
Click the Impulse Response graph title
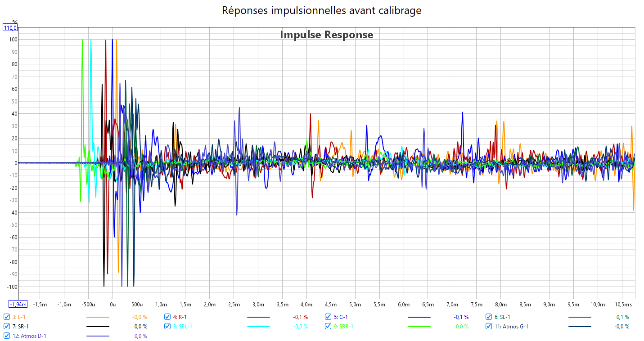326,35
